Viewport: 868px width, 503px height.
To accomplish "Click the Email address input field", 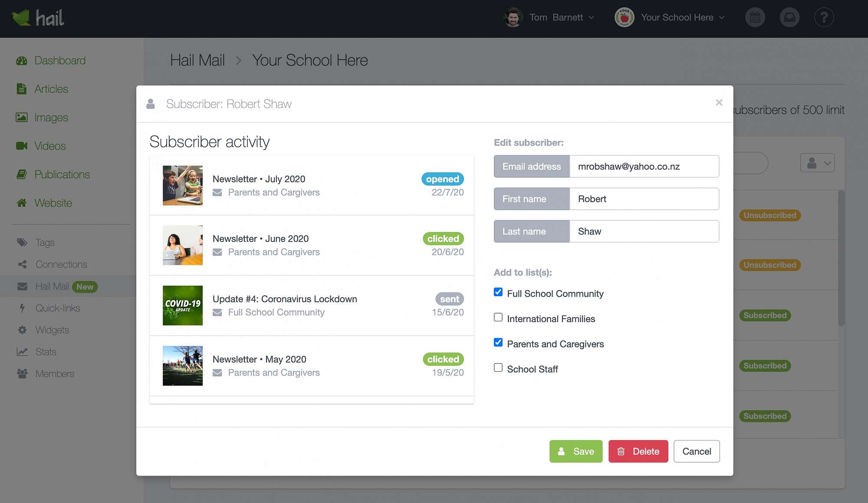I will [x=644, y=167].
